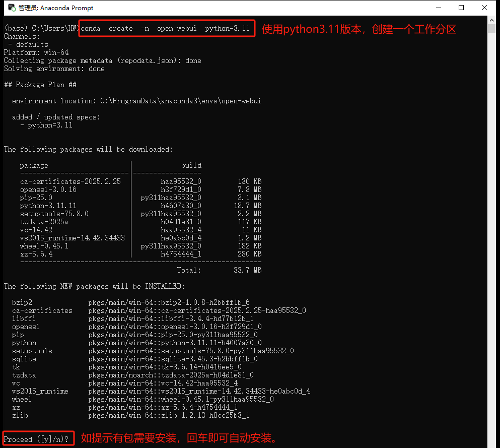Click the 'added / updated specs:' line
The width and height of the screenshot is (500, 448).
pos(56,117)
